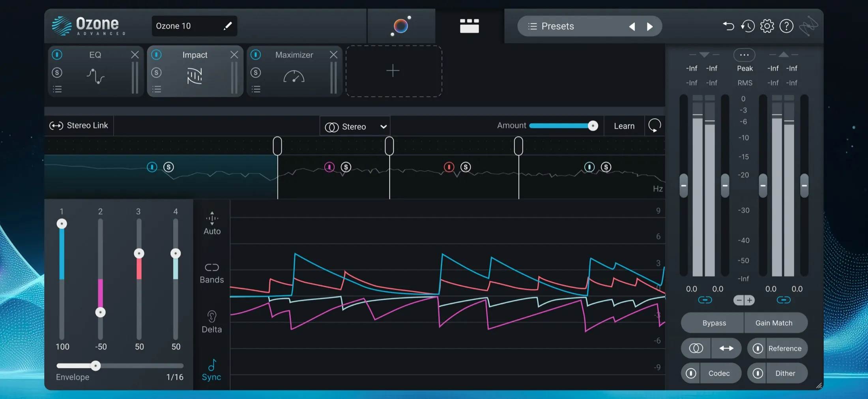
Task: Open the help question mark icon
Action: (x=786, y=26)
